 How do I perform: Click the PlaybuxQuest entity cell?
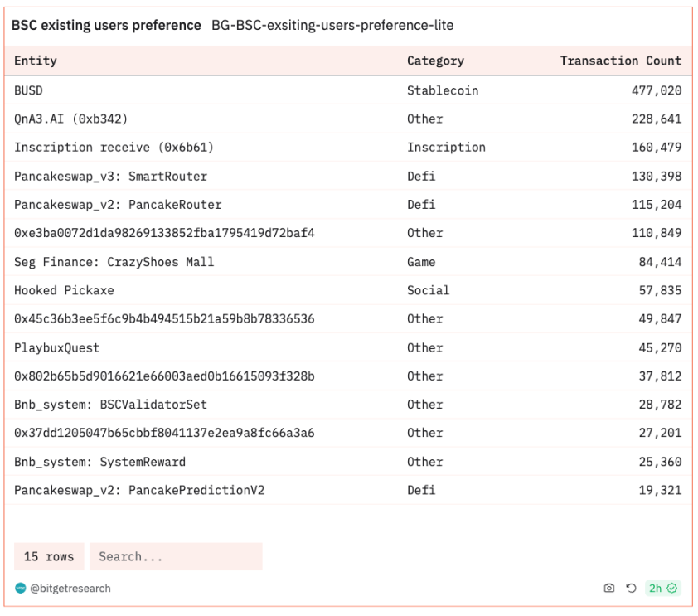pos(57,347)
